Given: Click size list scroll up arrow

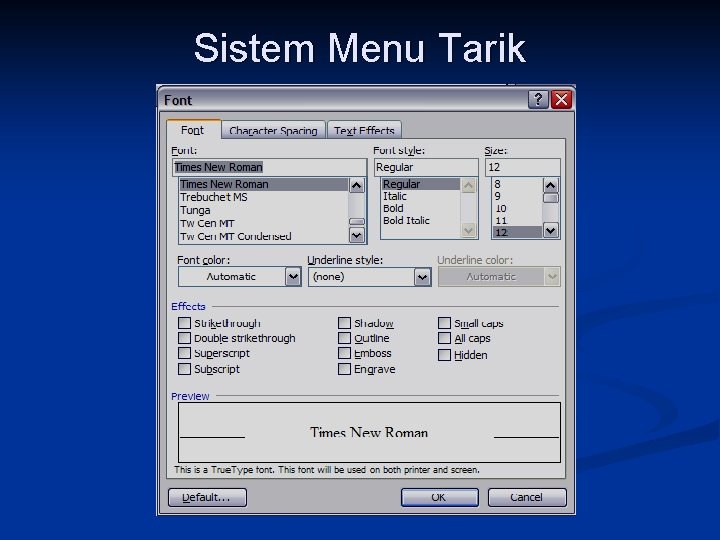Looking at the screenshot, I should 551,186.
